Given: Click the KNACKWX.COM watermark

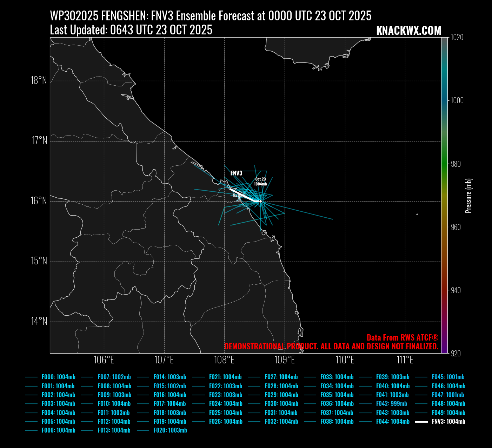Looking at the screenshot, I should (408, 31).
